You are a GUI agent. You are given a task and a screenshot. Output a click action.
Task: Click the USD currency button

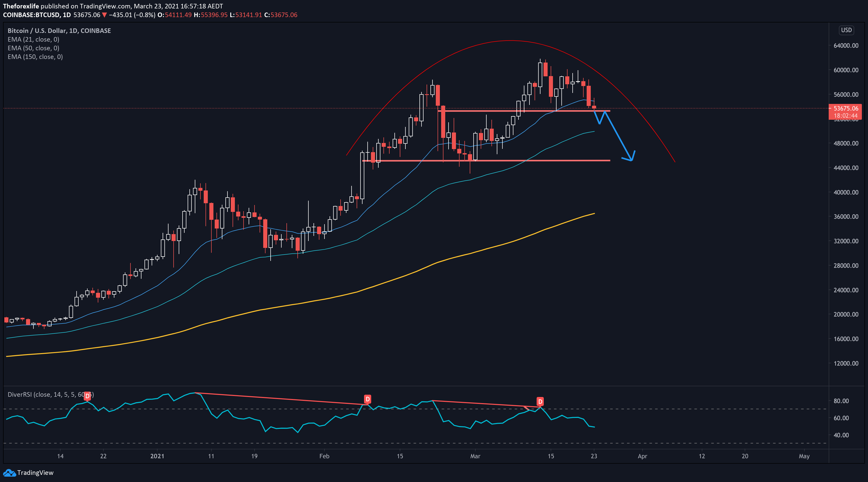tap(846, 30)
